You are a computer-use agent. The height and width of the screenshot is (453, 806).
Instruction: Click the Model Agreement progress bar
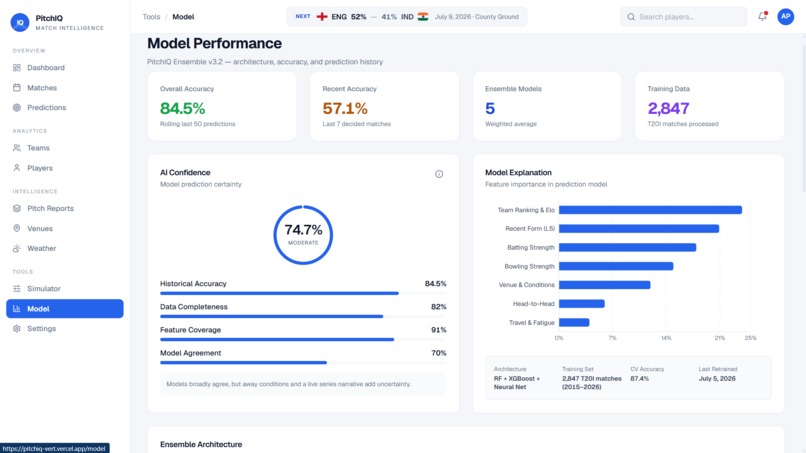tap(303, 363)
